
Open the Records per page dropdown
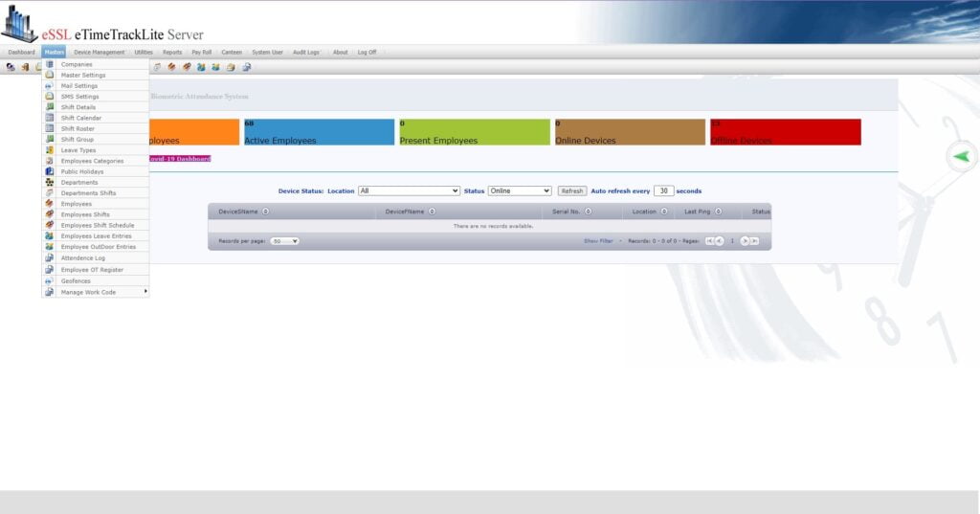284,241
